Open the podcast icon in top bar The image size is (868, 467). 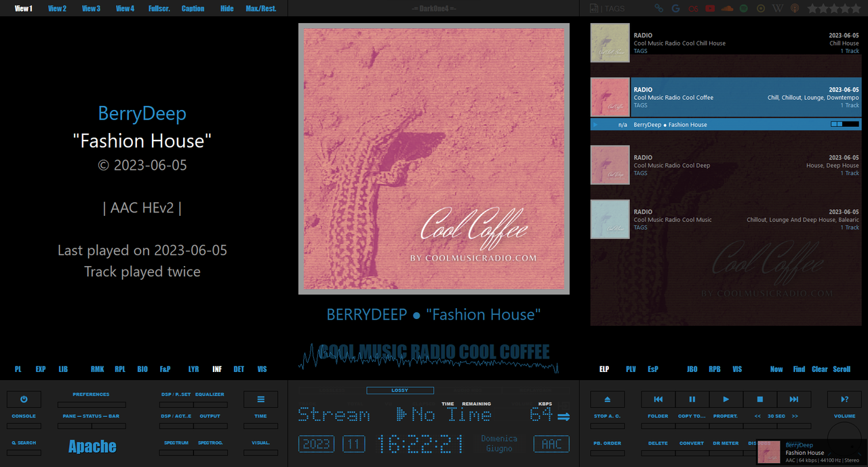coord(795,8)
